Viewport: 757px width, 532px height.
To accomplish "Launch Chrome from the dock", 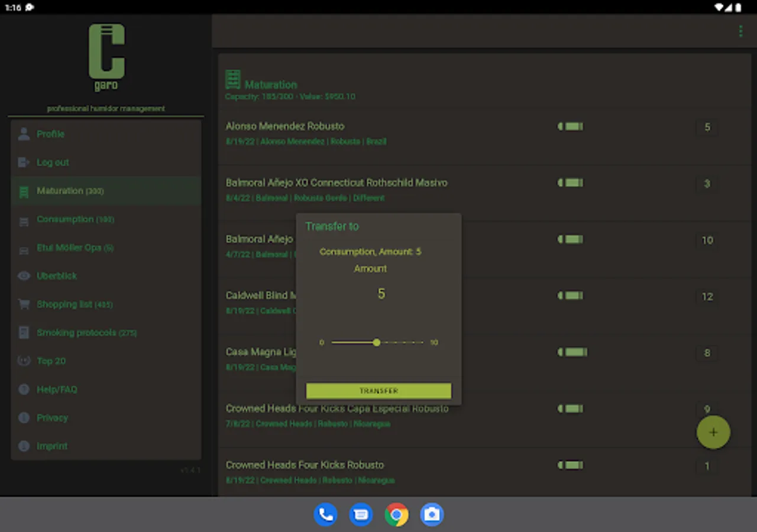I will 396,514.
